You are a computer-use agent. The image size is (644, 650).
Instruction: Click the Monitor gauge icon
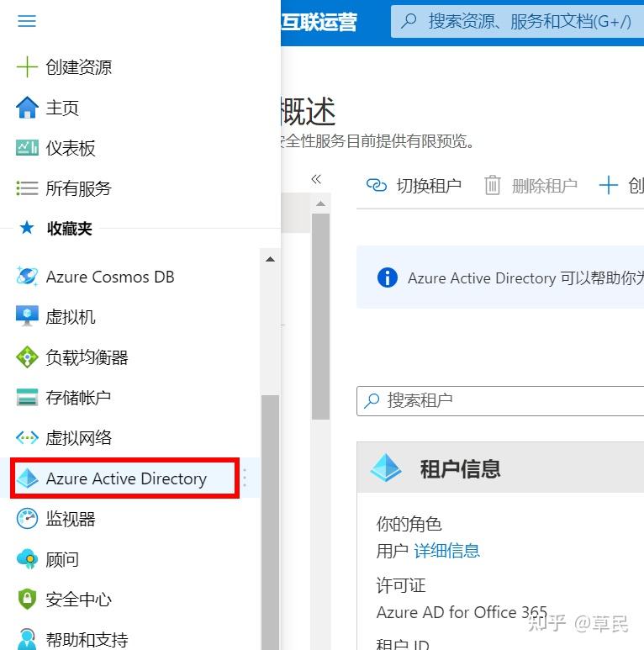tap(27, 518)
